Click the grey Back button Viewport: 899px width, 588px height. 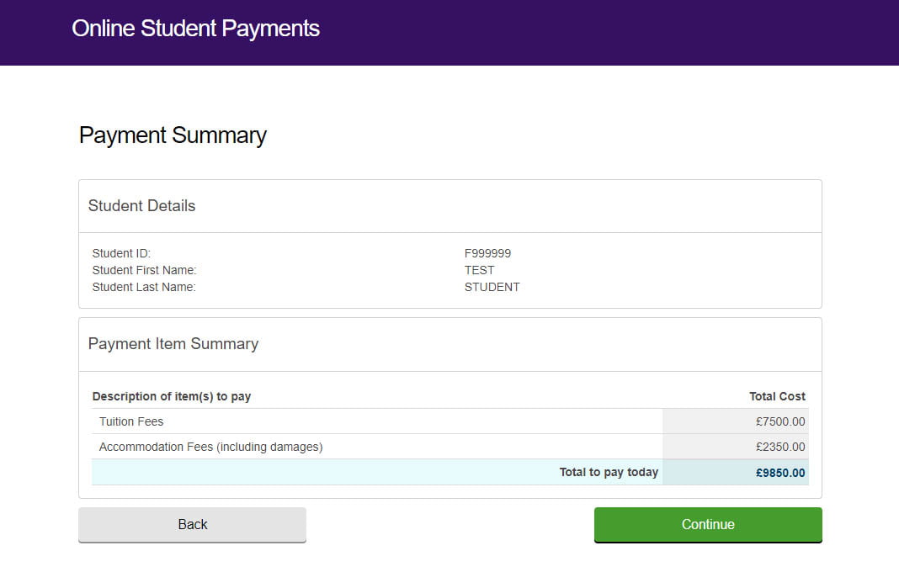coord(192,524)
